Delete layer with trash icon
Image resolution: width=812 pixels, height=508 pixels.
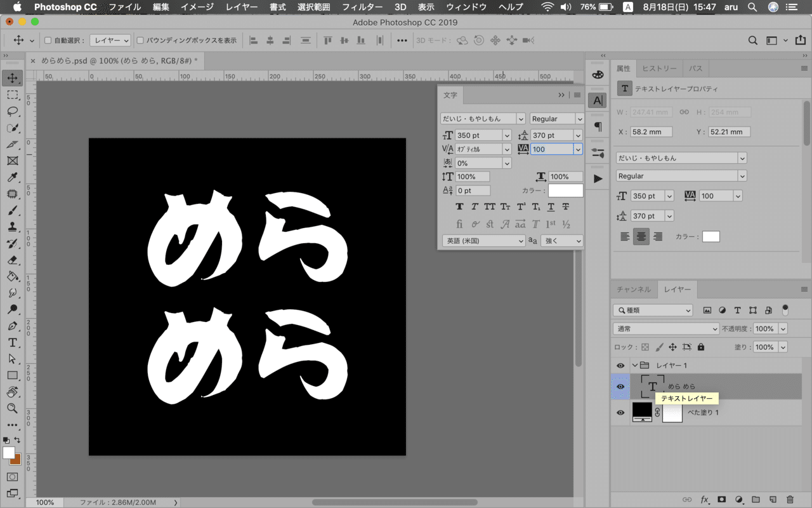click(x=790, y=500)
